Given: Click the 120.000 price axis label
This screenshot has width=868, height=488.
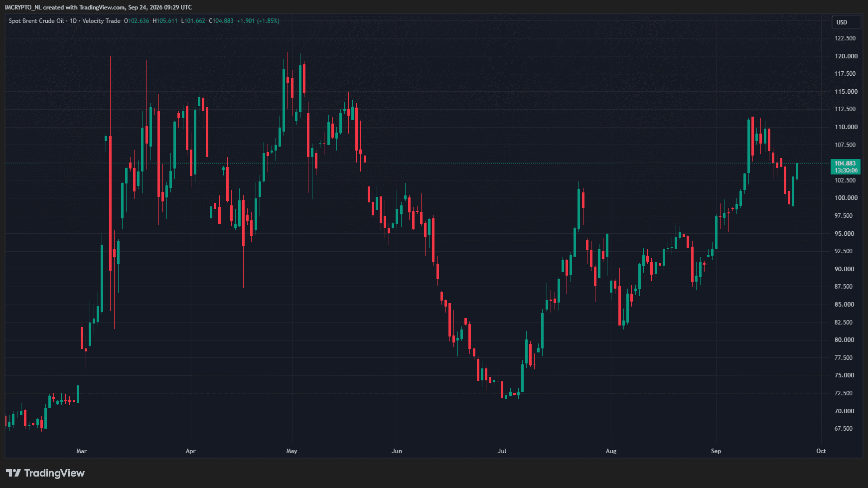Looking at the screenshot, I should 846,56.
